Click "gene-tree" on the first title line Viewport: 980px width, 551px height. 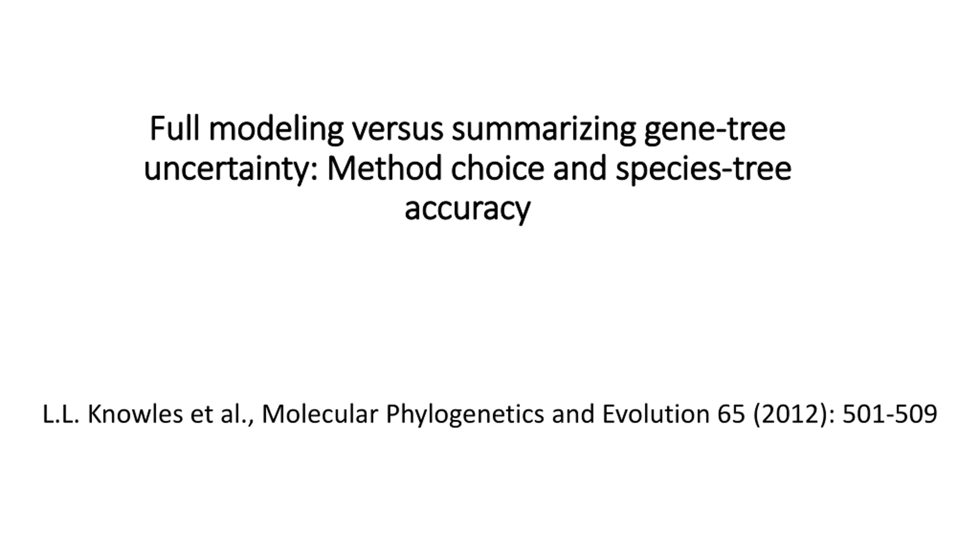pos(715,131)
